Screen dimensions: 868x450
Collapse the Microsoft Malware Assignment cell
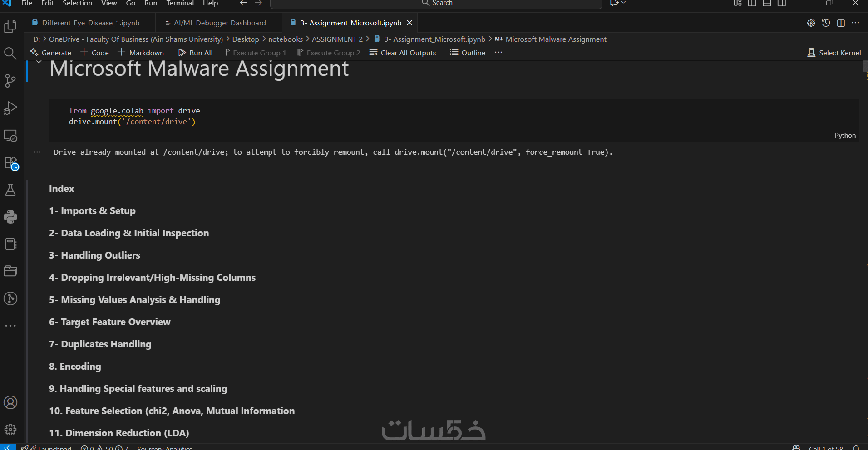coord(39,62)
